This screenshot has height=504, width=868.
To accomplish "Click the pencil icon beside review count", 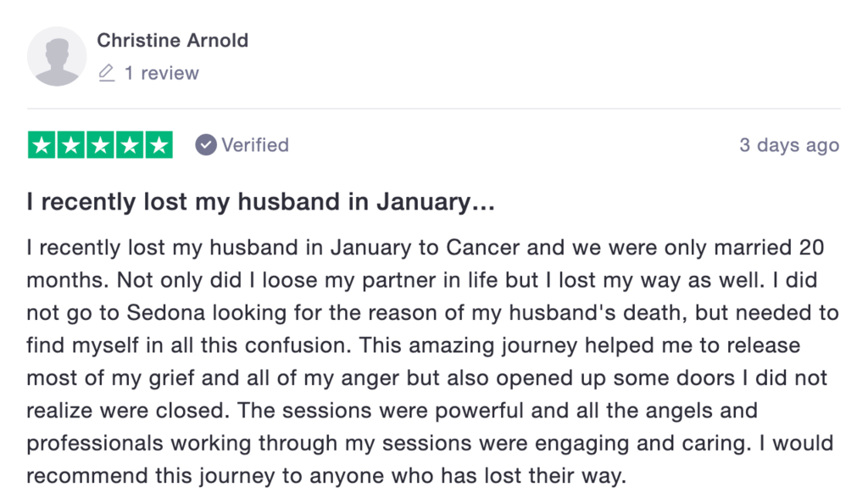I will pos(106,74).
